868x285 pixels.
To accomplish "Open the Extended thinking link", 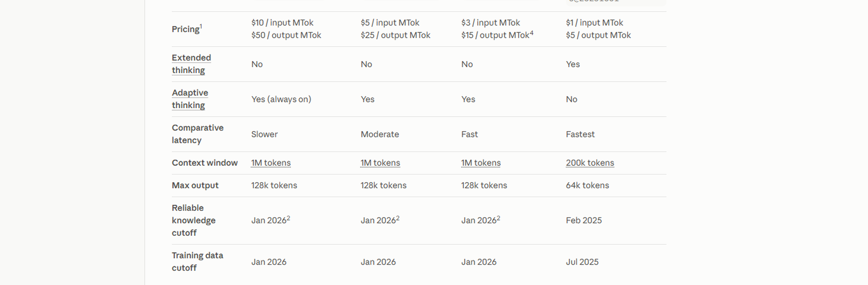I will pyautogui.click(x=191, y=64).
